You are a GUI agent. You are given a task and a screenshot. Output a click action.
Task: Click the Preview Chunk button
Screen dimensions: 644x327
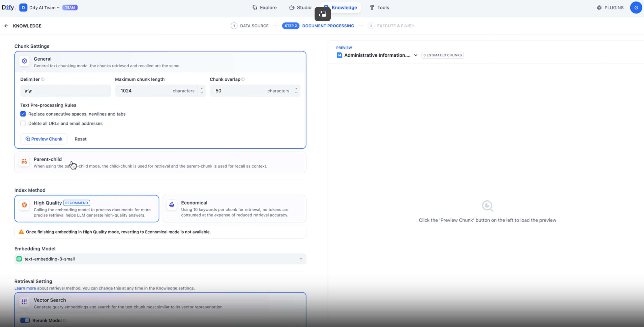coord(44,139)
